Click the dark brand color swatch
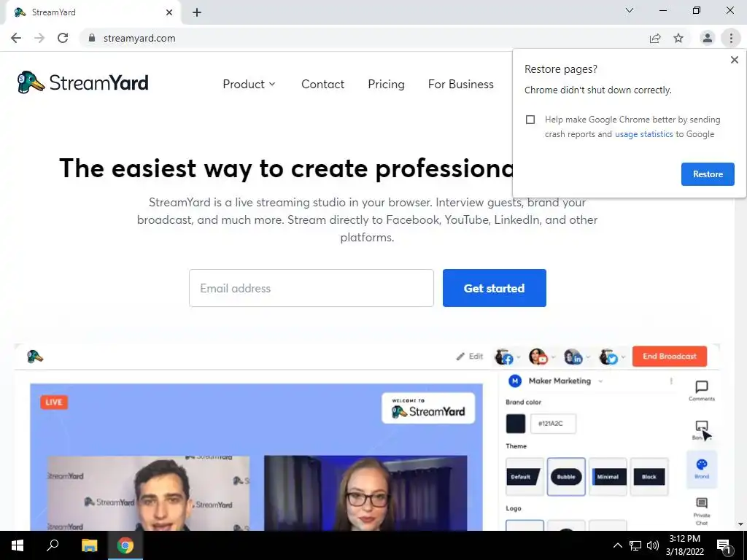 [x=516, y=424]
